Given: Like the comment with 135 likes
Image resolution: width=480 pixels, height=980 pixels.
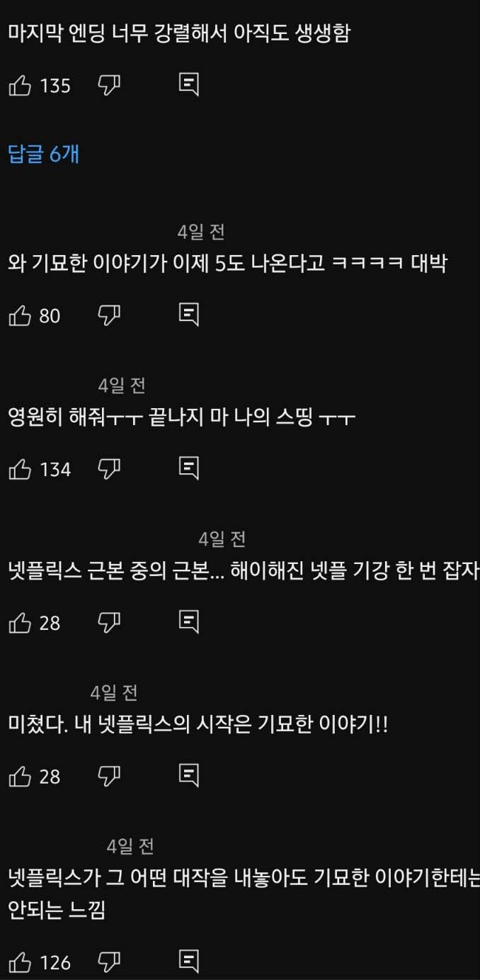Looking at the screenshot, I should click(20, 86).
